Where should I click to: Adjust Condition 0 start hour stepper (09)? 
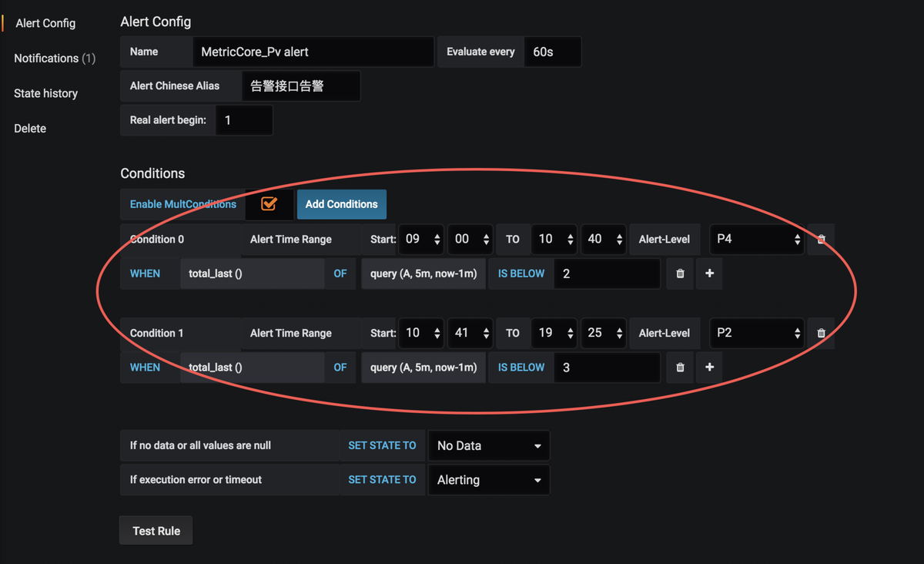point(421,240)
